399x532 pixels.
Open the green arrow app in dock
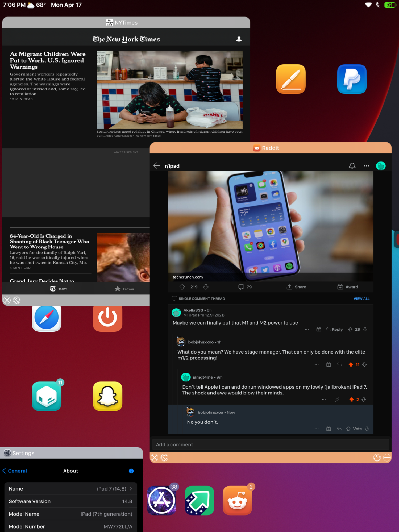pos(199,500)
